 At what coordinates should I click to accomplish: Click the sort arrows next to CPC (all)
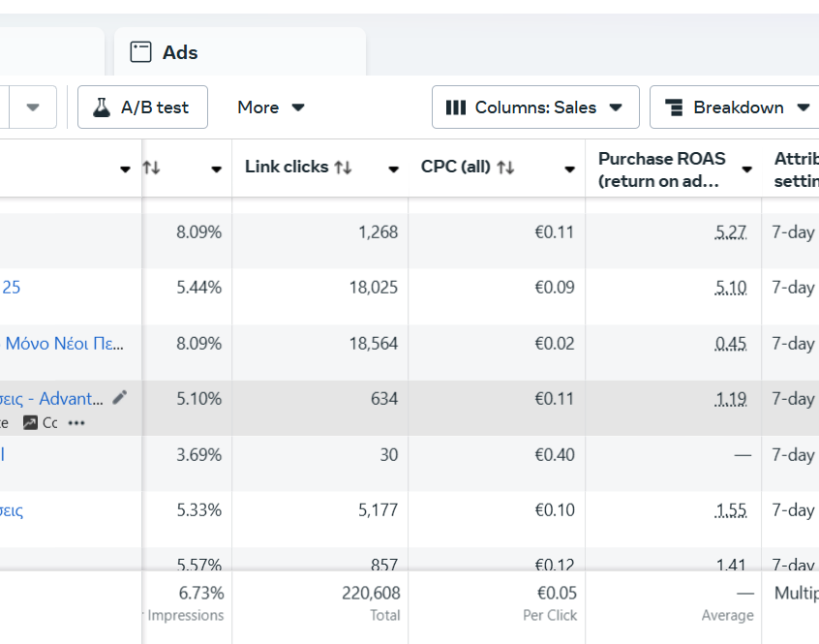[x=505, y=168]
